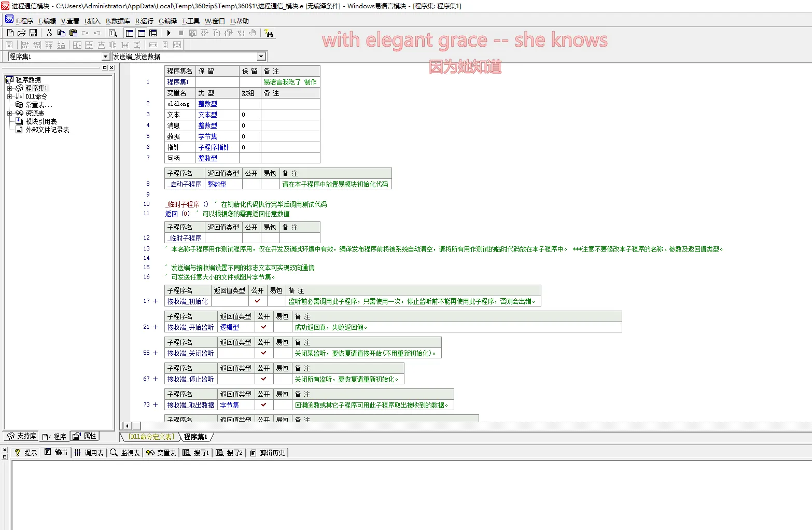The height and width of the screenshot is (530, 812).
Task: Toggle 公开 checkmark for 接收端_开始监听
Action: pyautogui.click(x=263, y=327)
